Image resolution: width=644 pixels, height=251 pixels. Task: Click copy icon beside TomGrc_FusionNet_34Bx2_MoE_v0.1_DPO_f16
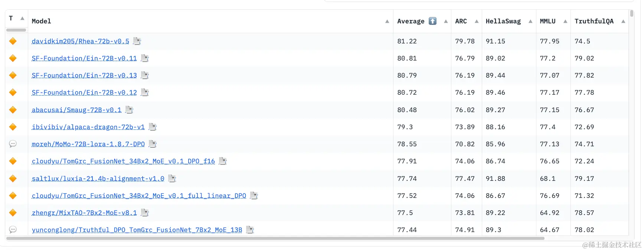[x=223, y=161]
